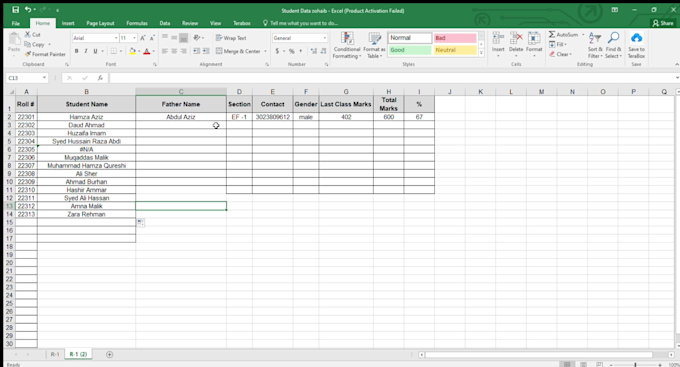Open the Clear dropdown
This screenshot has width=680, height=367.
(x=560, y=54)
